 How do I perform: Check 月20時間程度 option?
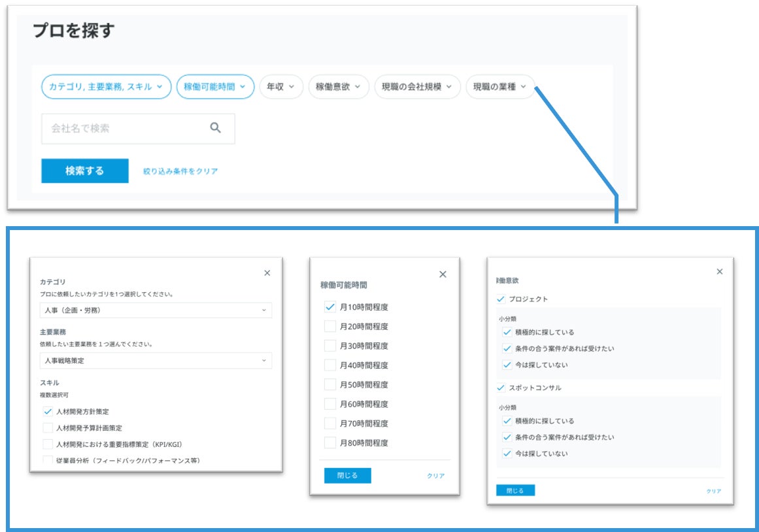(x=329, y=326)
